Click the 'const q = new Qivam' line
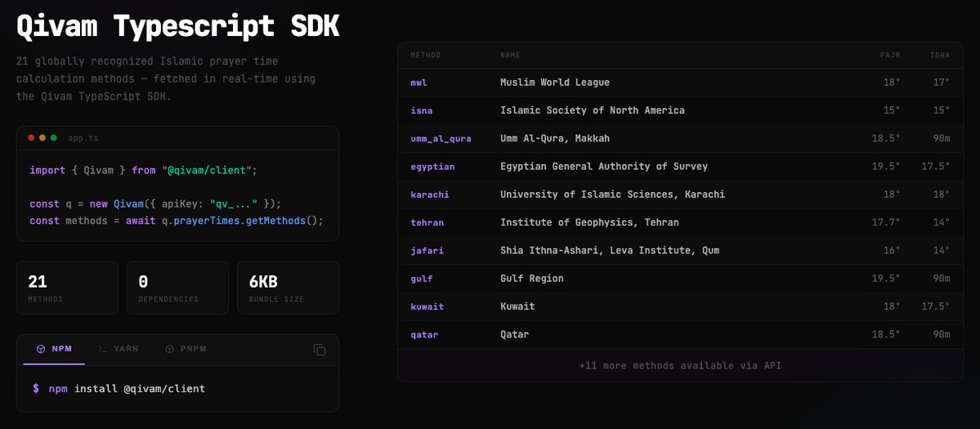 155,204
